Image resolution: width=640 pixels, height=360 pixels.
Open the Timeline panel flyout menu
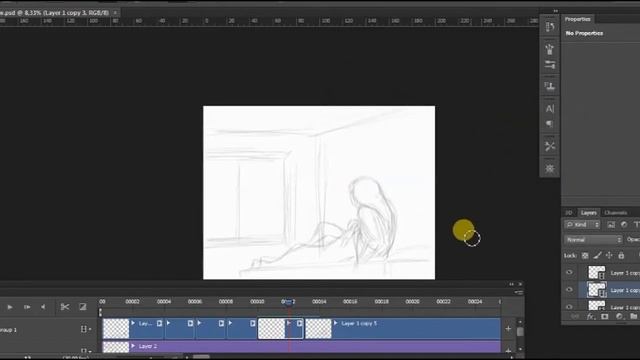click(519, 292)
